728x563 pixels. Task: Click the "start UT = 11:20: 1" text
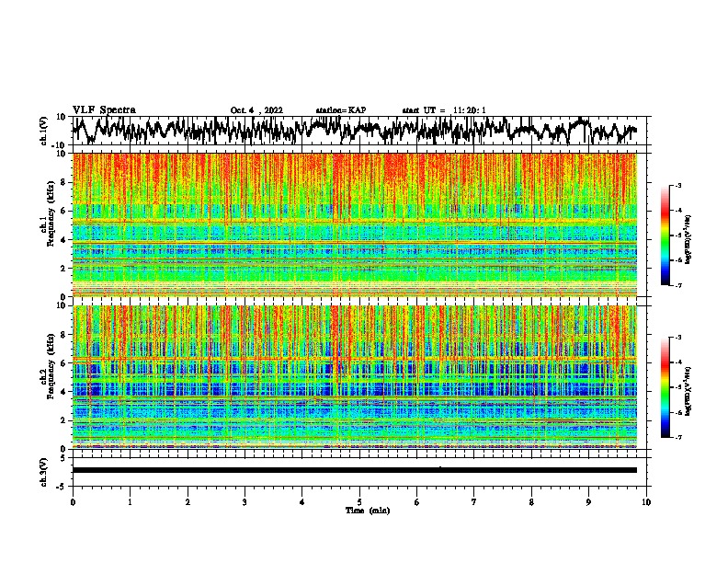tap(444, 110)
